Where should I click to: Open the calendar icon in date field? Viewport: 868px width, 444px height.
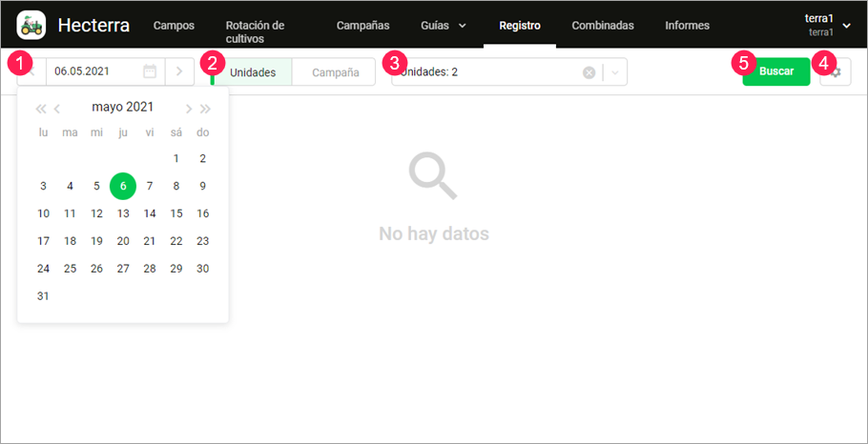(150, 71)
